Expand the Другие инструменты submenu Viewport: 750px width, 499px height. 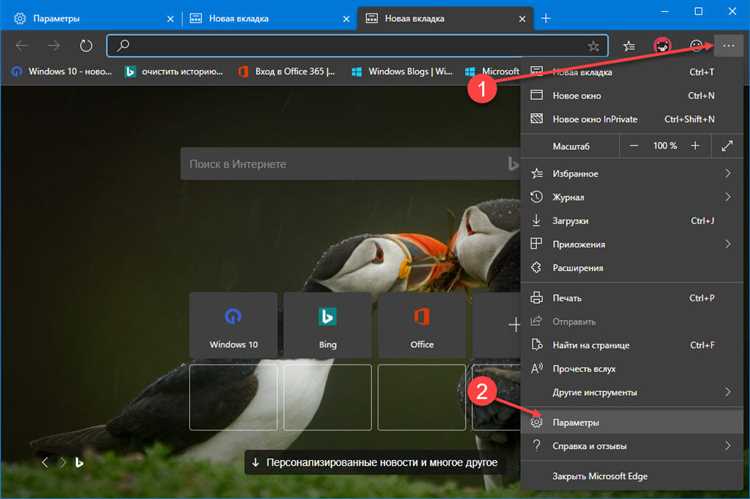click(x=727, y=392)
